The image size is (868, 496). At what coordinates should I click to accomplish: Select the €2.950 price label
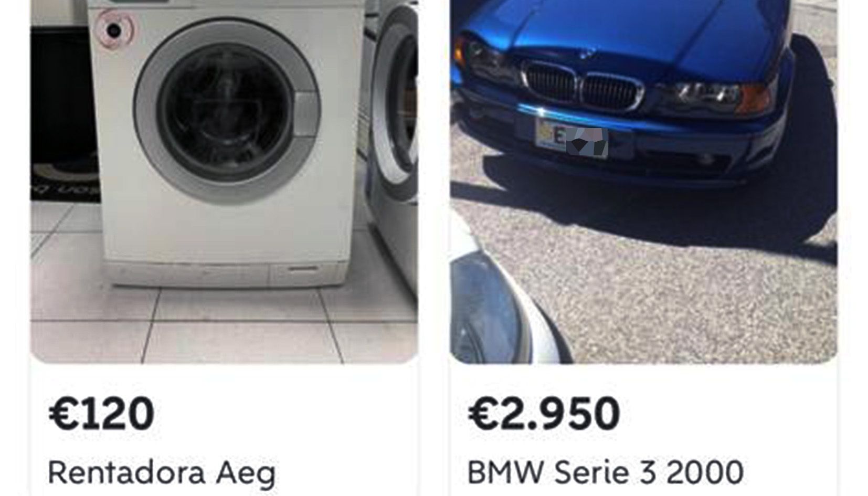tap(544, 414)
